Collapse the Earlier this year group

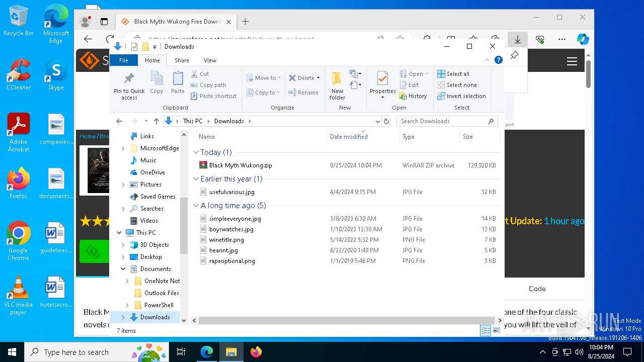[196, 179]
